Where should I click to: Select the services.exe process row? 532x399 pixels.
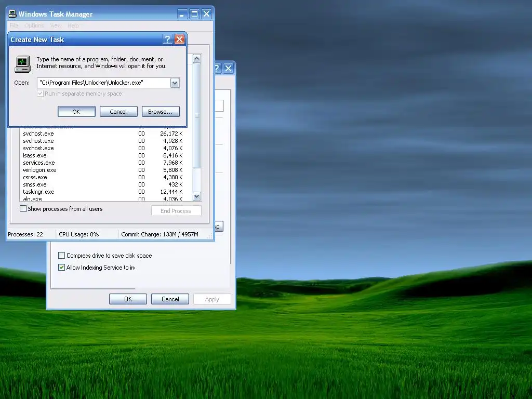[x=103, y=163]
